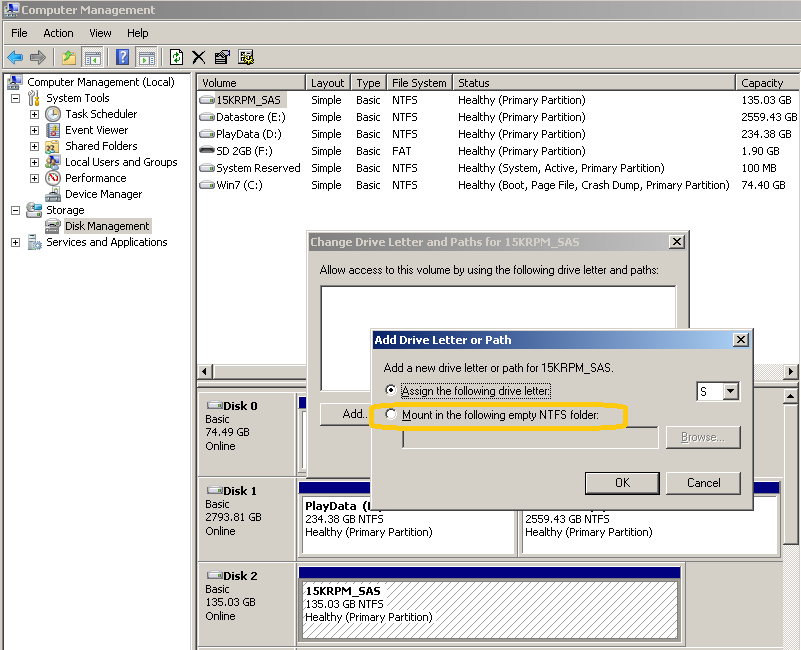The image size is (801, 650).
Task: Click the Capacity column header
Action: pos(762,83)
